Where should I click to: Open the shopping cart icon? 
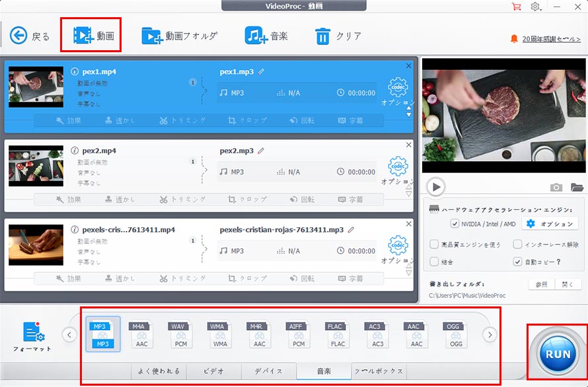click(x=517, y=7)
